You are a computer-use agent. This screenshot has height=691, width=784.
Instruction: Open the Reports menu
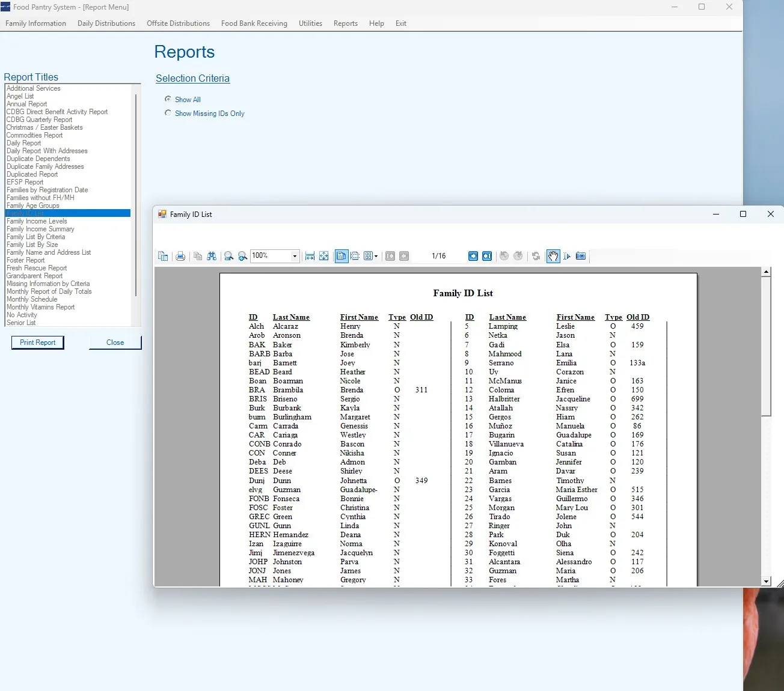(346, 23)
